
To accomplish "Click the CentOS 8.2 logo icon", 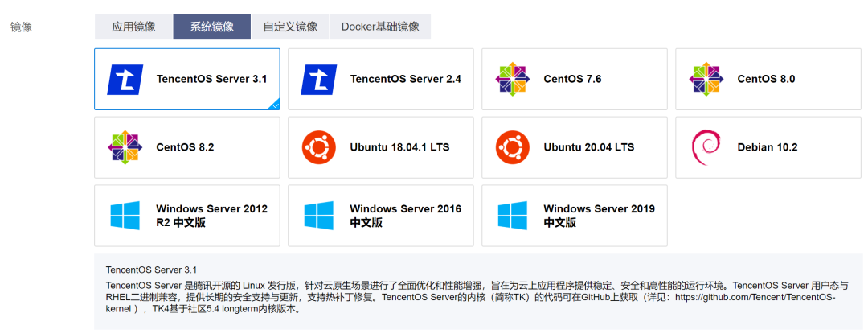I will 125,147.
